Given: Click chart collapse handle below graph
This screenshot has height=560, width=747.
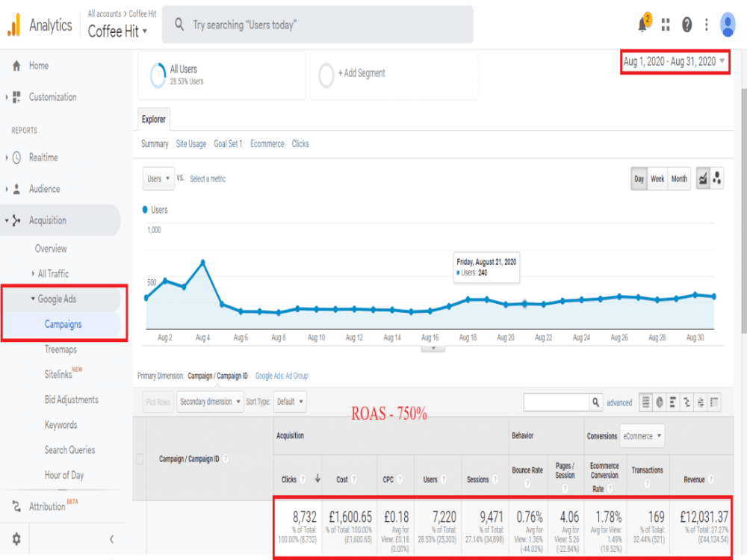Looking at the screenshot, I should tap(433, 349).
